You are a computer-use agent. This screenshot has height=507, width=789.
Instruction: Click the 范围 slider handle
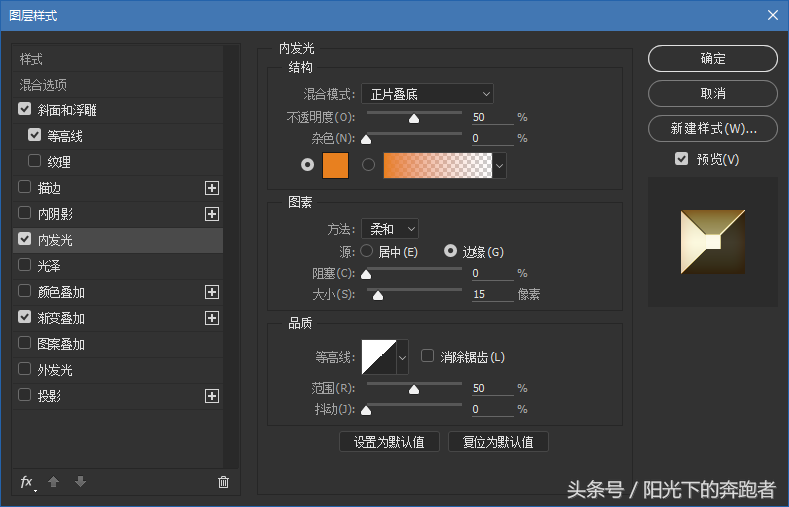tap(414, 390)
